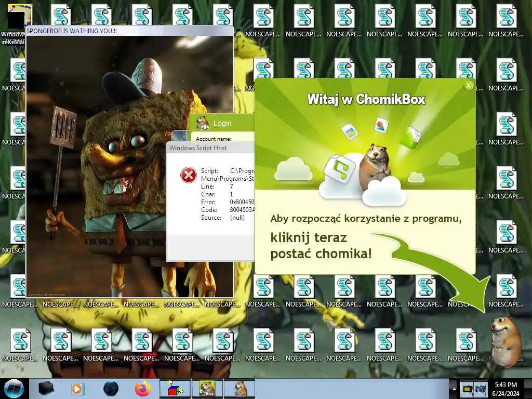Switch to the hamster taskbar button
The image size is (532, 399).
tap(240, 389)
